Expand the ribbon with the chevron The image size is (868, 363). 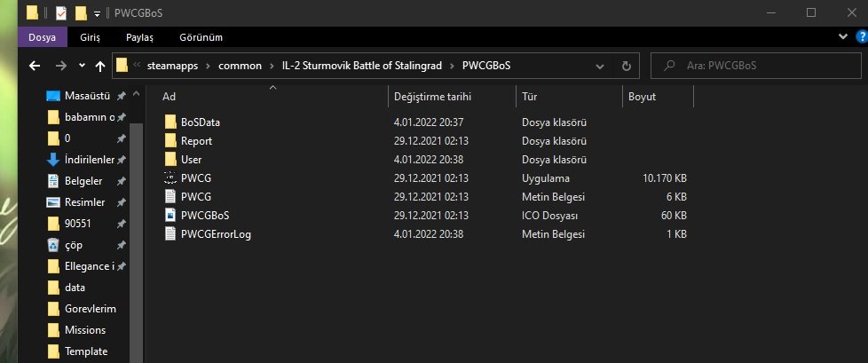coord(842,37)
